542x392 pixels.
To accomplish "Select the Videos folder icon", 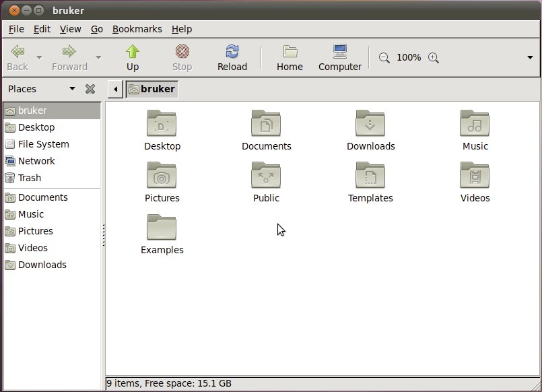I will [x=475, y=175].
